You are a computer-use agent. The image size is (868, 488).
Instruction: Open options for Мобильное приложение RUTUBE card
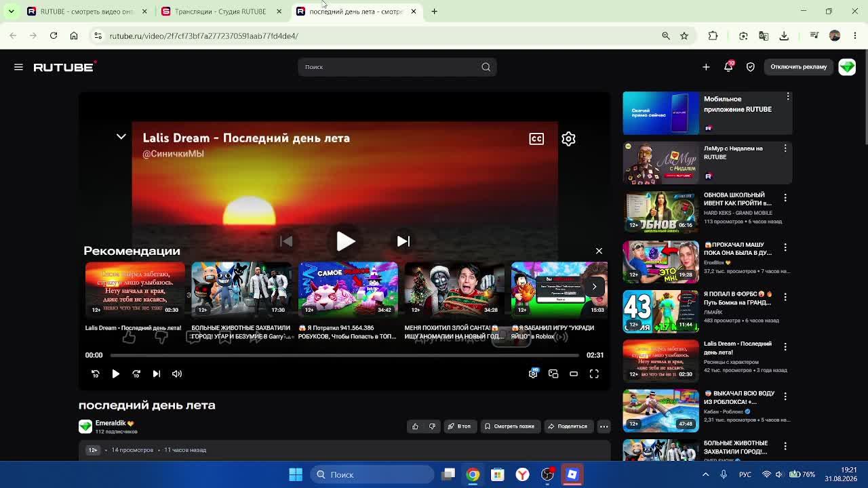(788, 97)
